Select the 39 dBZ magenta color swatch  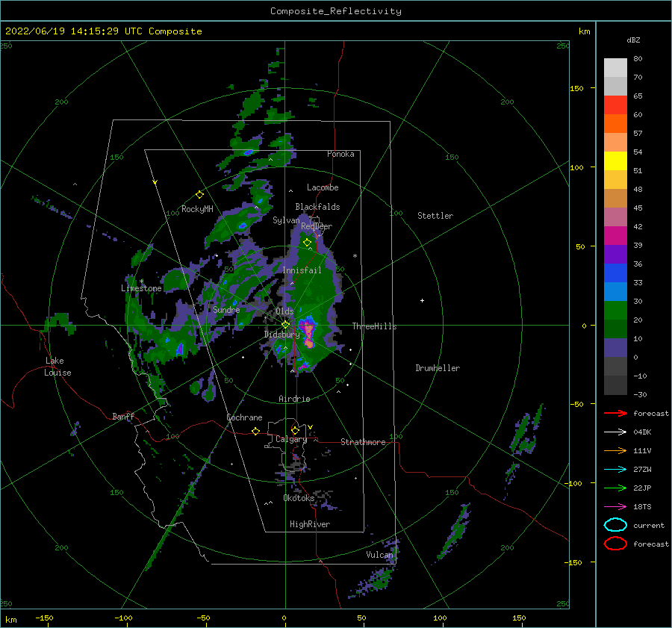point(615,236)
